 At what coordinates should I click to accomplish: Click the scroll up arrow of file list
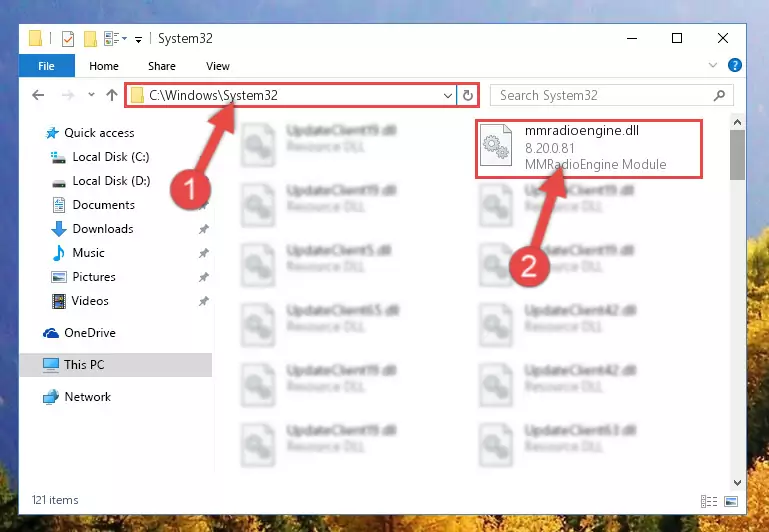737,122
